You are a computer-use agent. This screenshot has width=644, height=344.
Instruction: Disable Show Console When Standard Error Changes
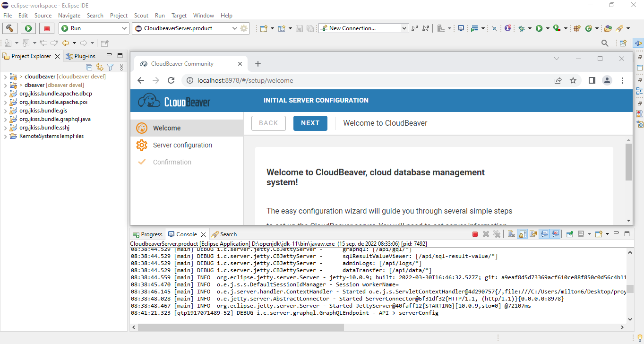pyautogui.click(x=555, y=233)
